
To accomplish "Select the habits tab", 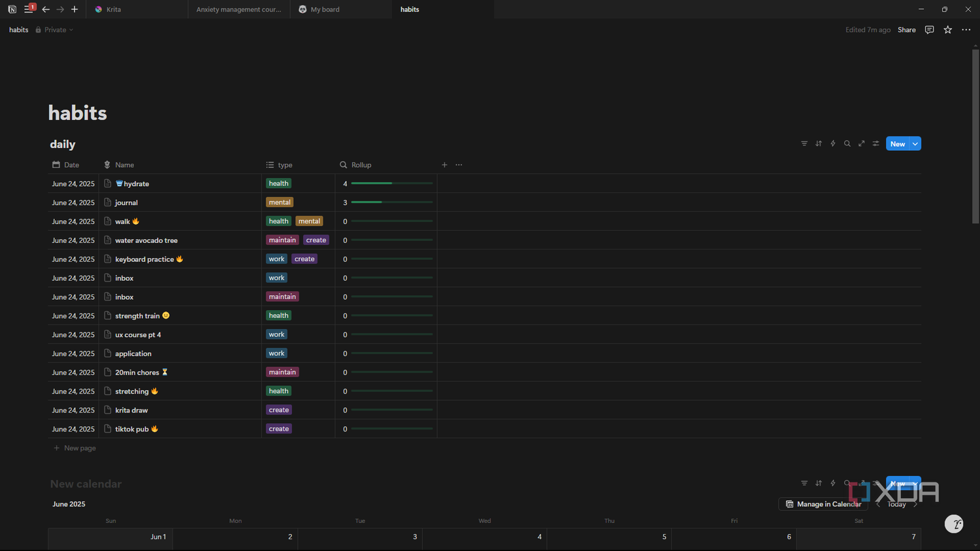I will (443, 9).
